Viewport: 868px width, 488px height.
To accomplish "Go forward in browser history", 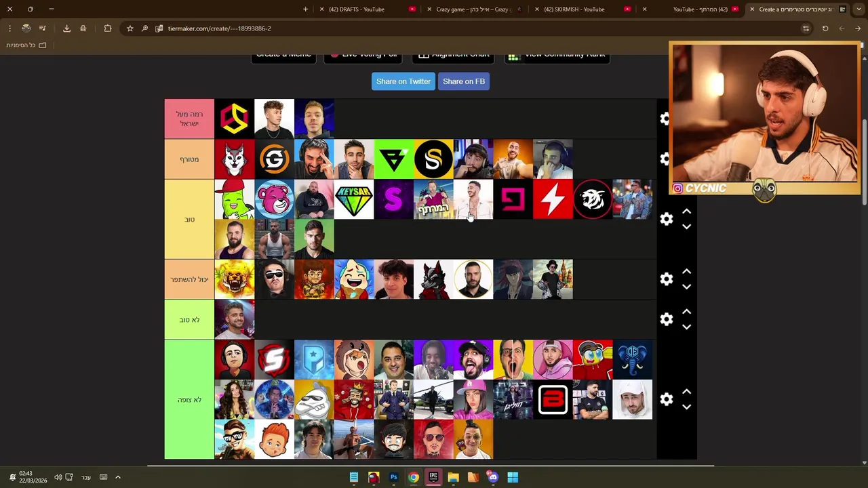I will tap(842, 28).
